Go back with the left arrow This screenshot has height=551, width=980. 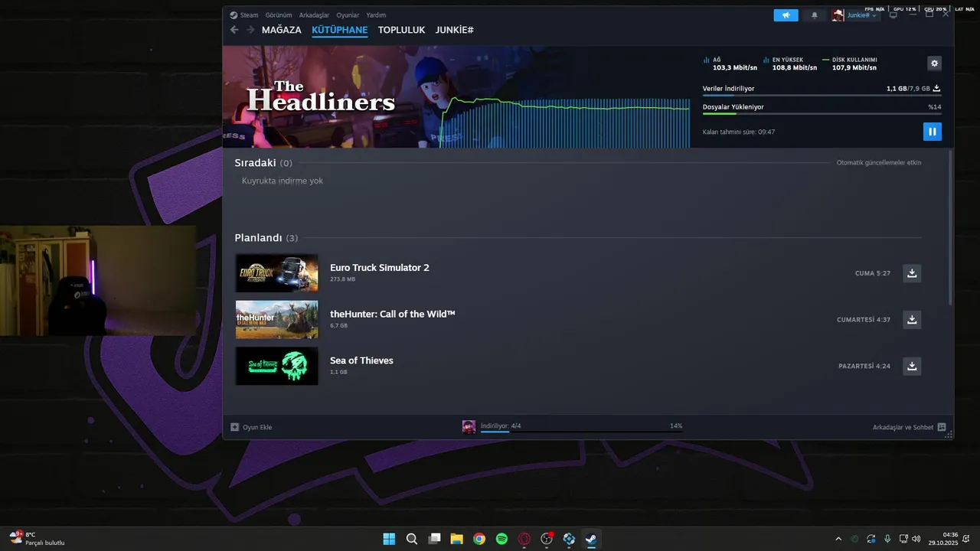pyautogui.click(x=234, y=30)
